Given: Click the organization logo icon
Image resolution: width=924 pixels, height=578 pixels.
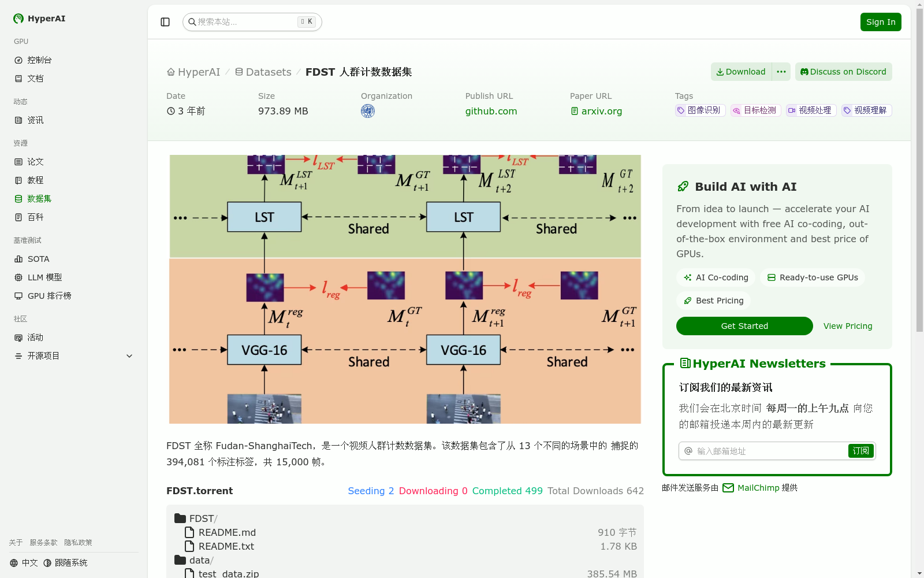Looking at the screenshot, I should click(x=368, y=111).
